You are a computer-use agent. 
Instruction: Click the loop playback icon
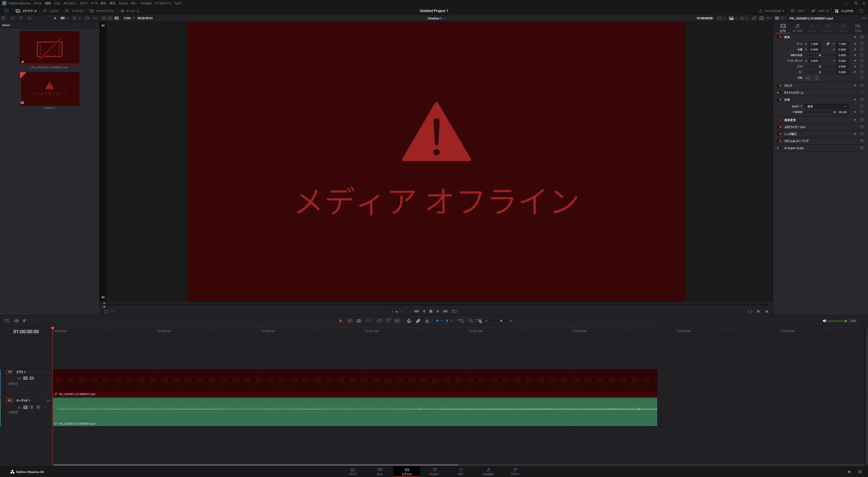pos(454,311)
